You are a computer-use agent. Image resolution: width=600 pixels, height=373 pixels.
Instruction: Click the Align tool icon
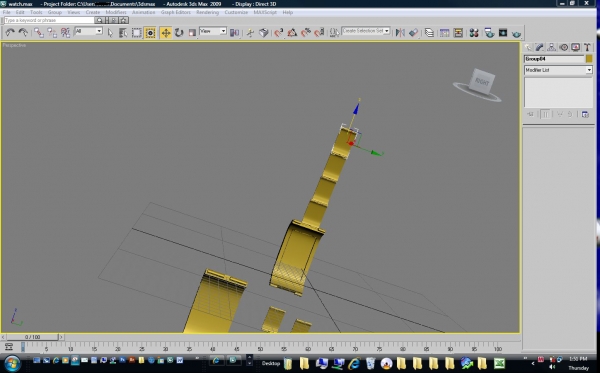pos(413,33)
